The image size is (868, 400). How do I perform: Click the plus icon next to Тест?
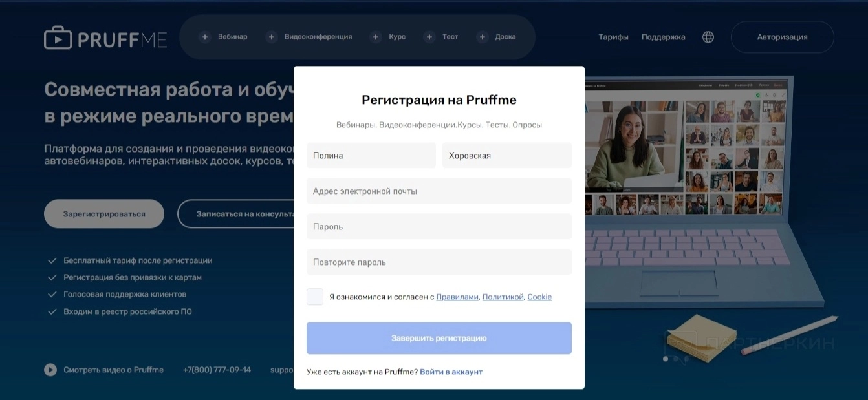click(429, 37)
